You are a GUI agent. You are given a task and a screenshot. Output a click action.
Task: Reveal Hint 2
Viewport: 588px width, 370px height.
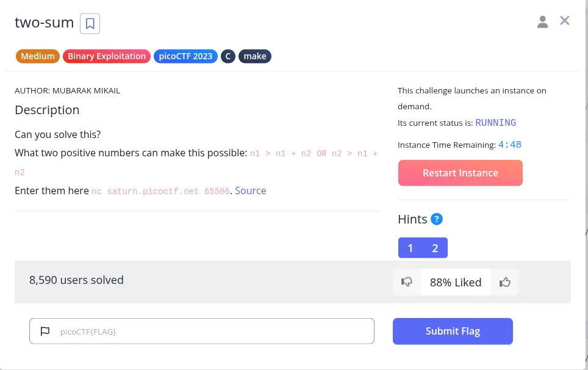coord(435,248)
